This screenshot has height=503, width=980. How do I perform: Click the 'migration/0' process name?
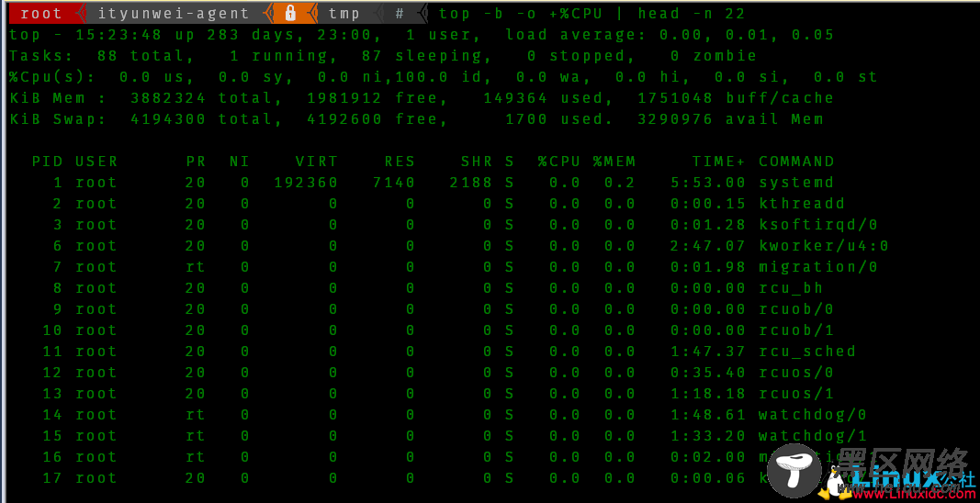(818, 267)
